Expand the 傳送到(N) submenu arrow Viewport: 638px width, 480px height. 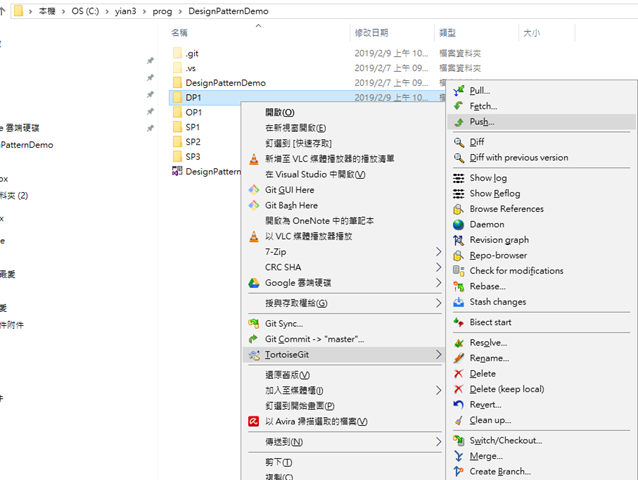[438, 442]
